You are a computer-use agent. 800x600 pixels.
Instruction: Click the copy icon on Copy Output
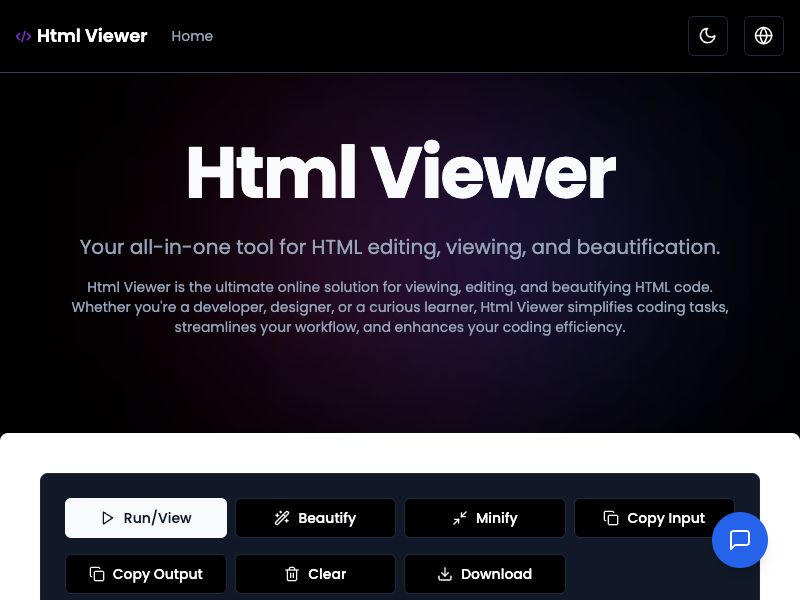[x=97, y=574]
